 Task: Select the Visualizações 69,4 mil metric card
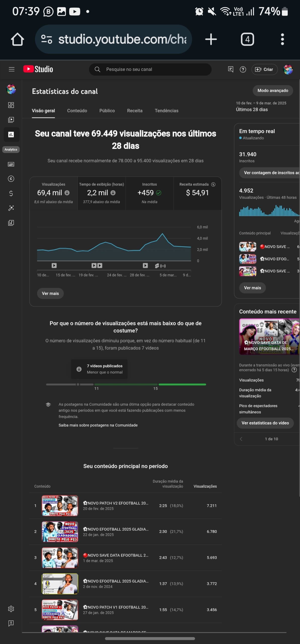tap(54, 193)
